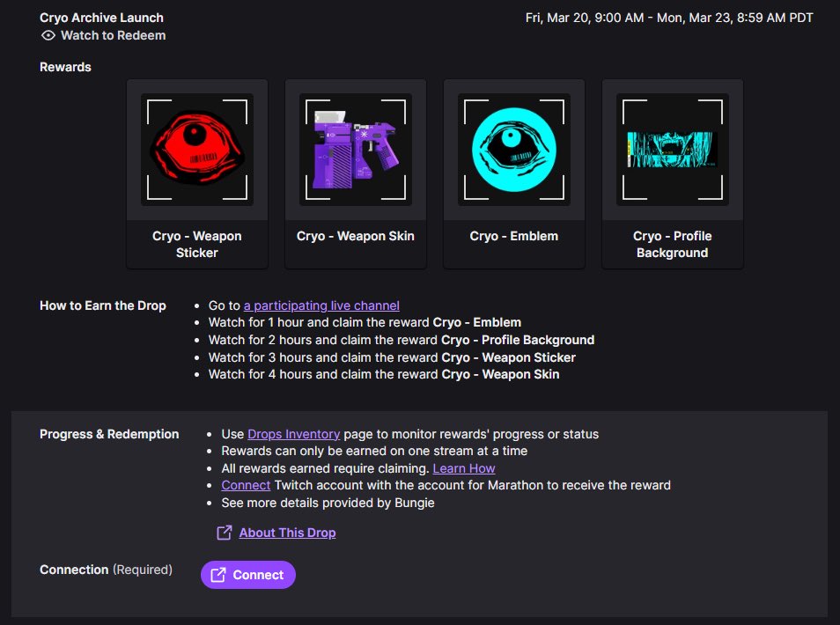Click the eye icon beside Watch to Redeem

48,35
